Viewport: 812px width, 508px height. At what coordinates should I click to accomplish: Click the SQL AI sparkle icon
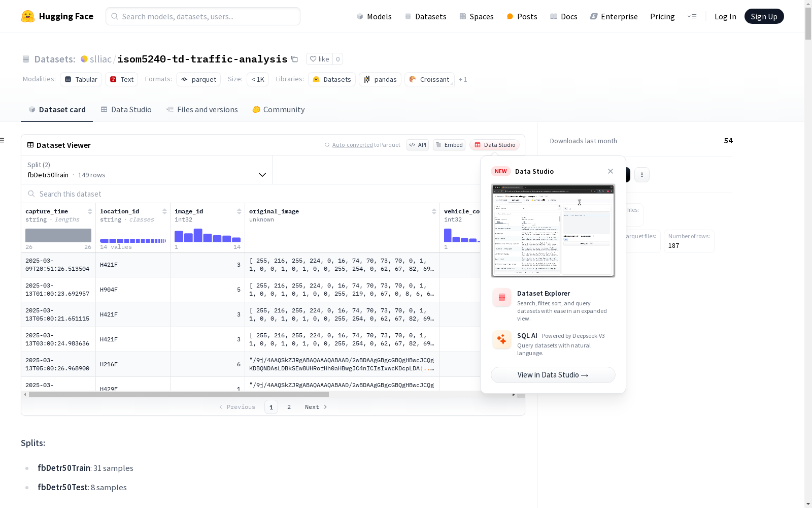502,339
